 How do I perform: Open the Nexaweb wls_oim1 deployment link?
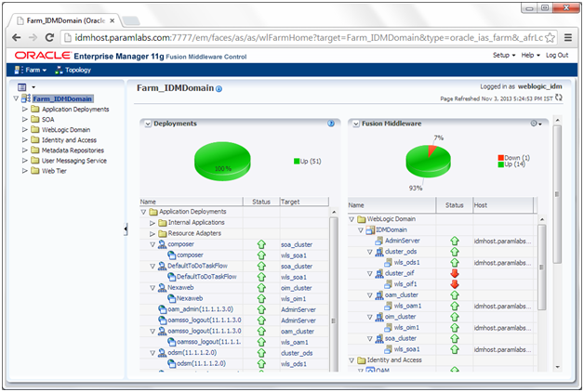tap(190, 299)
